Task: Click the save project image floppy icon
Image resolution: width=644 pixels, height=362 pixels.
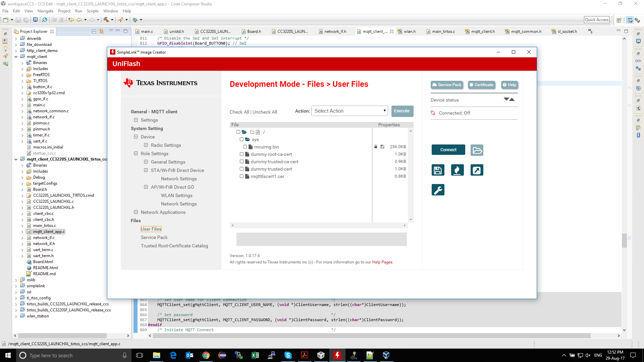Action: tap(438, 170)
